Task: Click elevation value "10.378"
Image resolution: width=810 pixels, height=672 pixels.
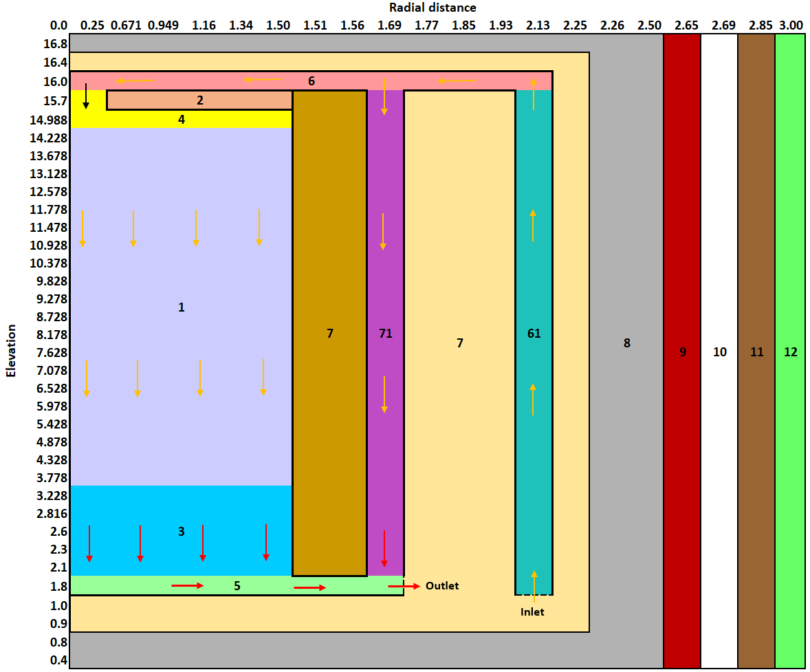Action: click(x=49, y=263)
